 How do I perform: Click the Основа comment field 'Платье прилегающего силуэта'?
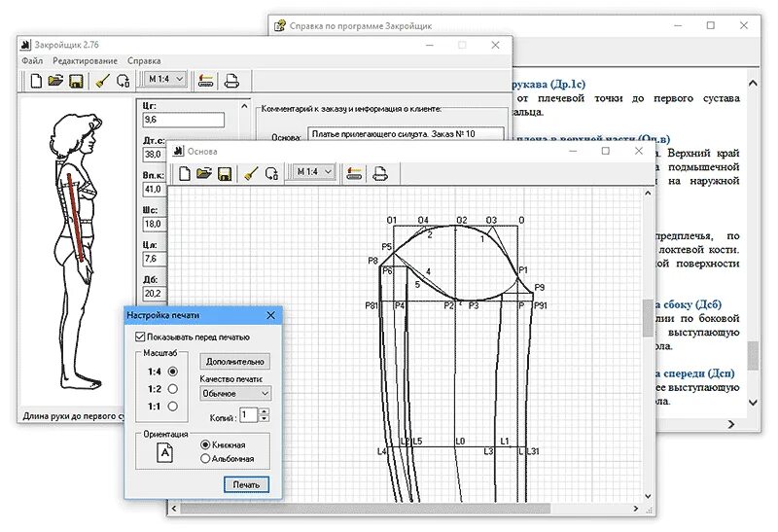coord(406,133)
